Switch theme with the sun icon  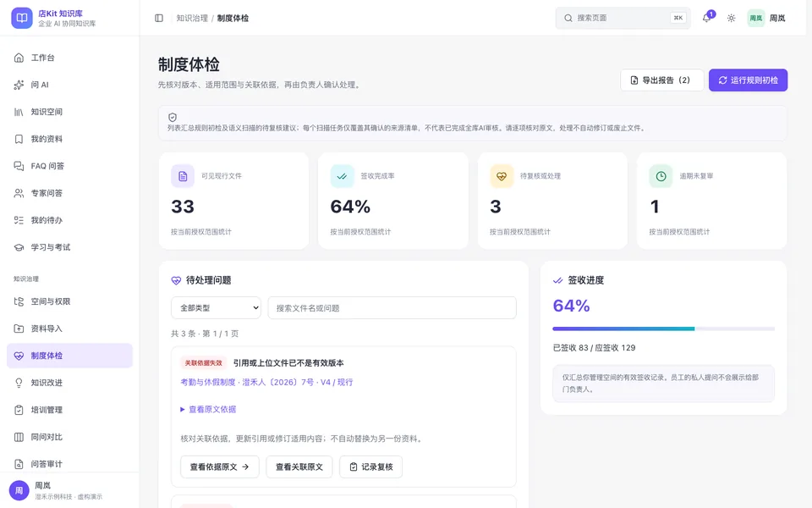pos(731,18)
